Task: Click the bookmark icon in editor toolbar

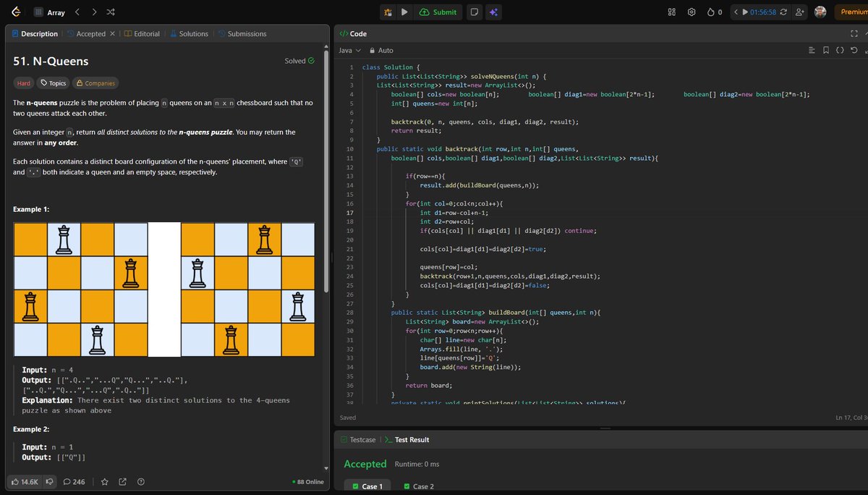Action: coord(825,50)
